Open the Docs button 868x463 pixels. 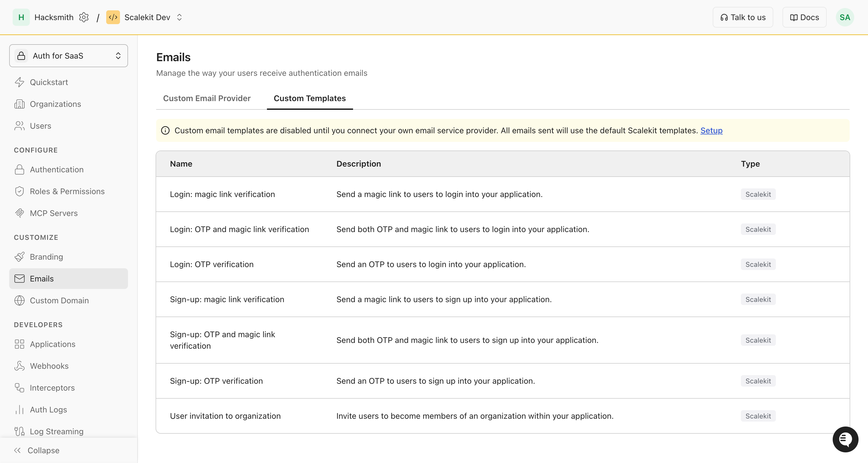804,17
